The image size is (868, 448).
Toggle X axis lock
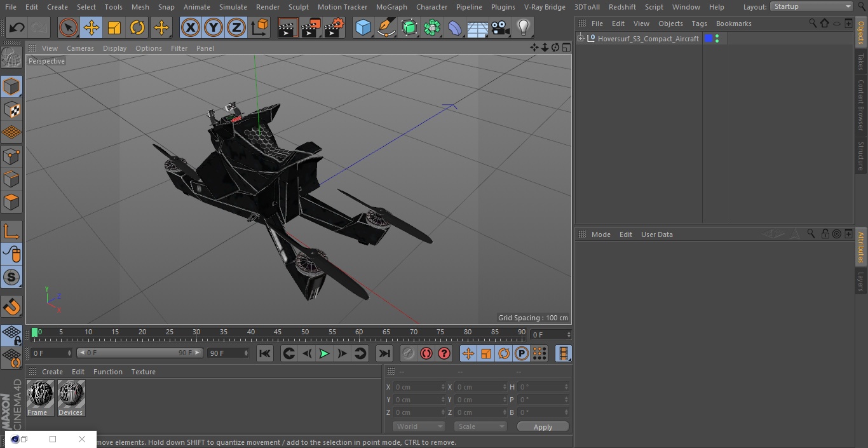pos(191,27)
